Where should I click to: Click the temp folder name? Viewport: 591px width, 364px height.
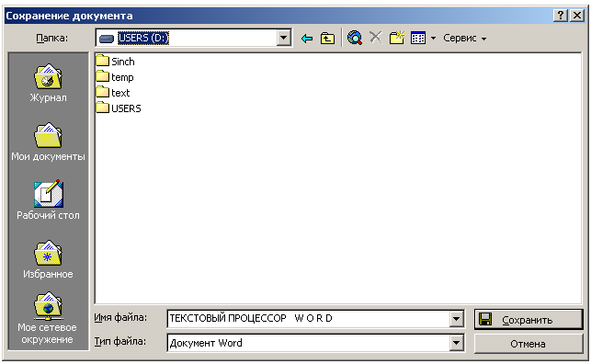[122, 77]
